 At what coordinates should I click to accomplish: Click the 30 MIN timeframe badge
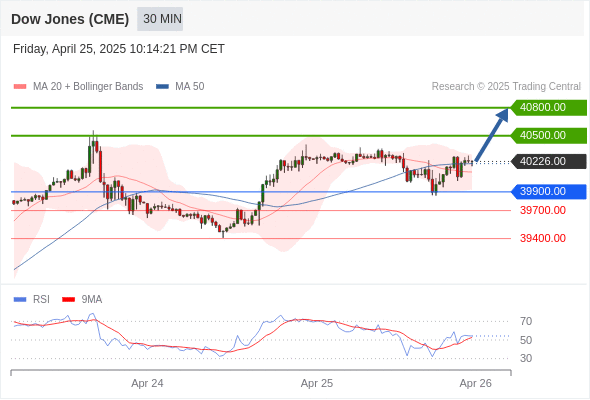tap(160, 19)
